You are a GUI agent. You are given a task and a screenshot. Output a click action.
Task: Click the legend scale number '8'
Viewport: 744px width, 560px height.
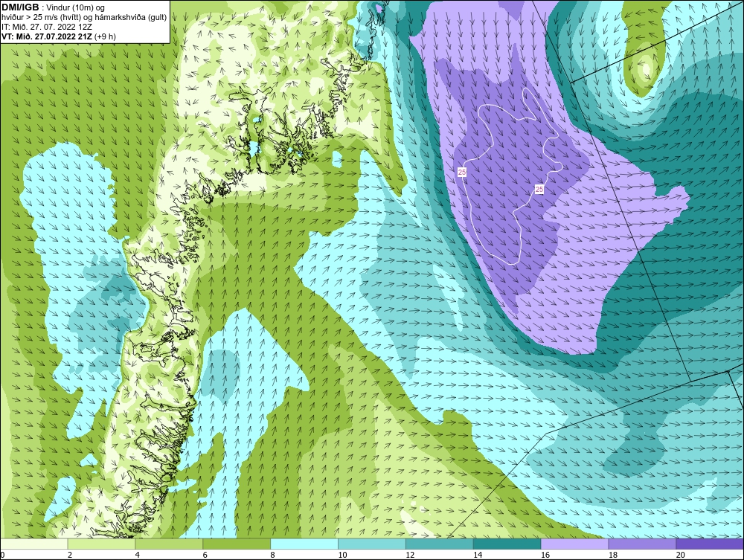click(273, 555)
